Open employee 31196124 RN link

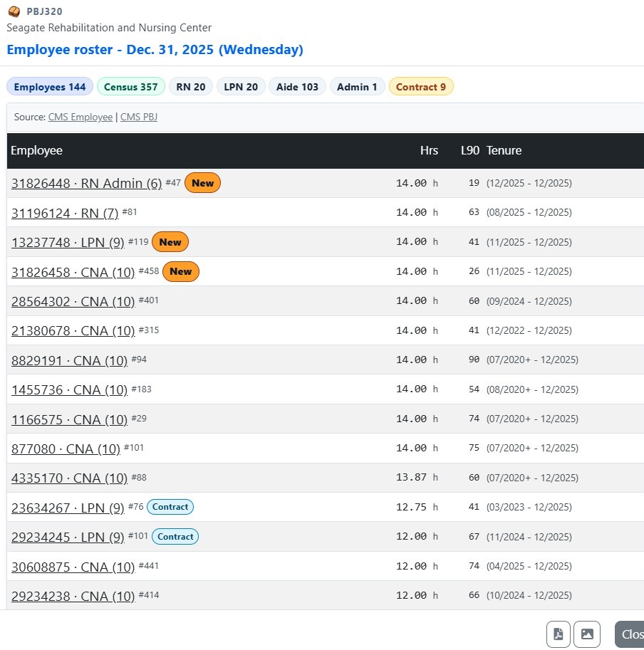(x=65, y=213)
